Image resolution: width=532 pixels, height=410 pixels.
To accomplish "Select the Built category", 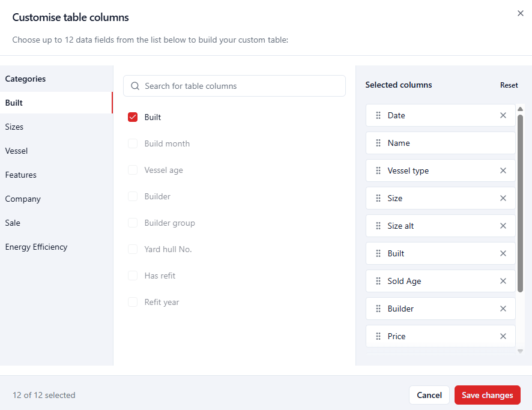I will coord(56,103).
